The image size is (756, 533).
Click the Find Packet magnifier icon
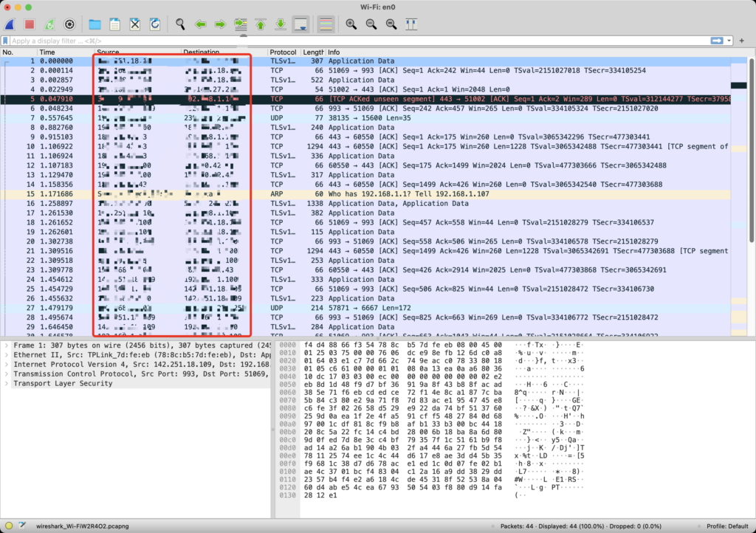pos(180,24)
